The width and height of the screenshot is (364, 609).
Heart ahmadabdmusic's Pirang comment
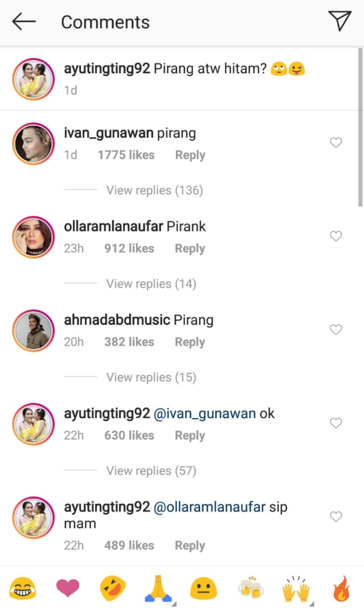click(x=336, y=329)
